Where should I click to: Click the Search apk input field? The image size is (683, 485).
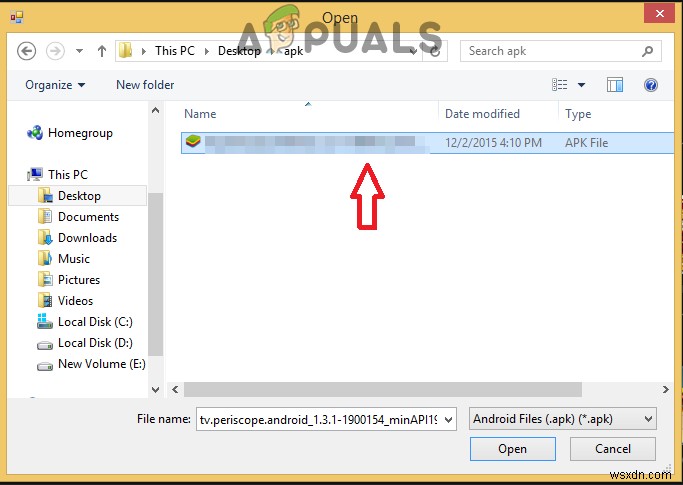(x=553, y=51)
